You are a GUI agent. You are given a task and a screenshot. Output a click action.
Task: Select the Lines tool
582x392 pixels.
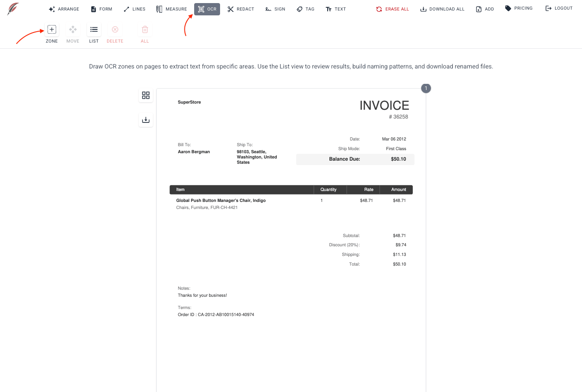(x=134, y=9)
